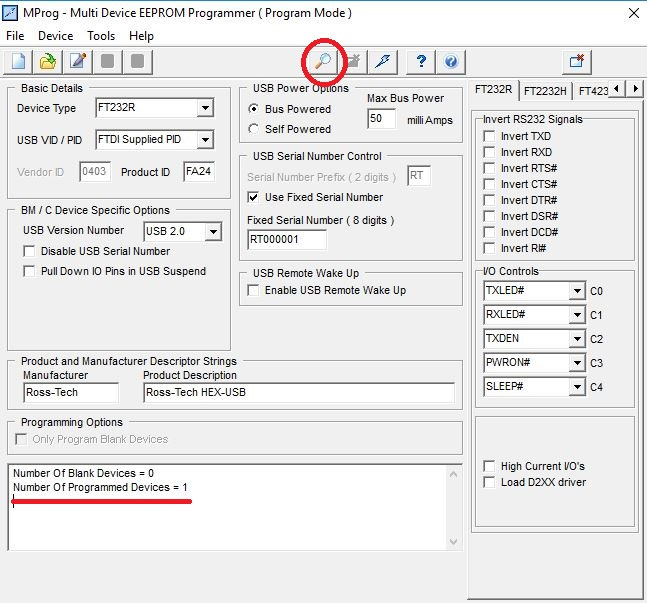Click 'Number Of Programmed Devices = 1' log line
647x603 pixels.
(x=100, y=487)
